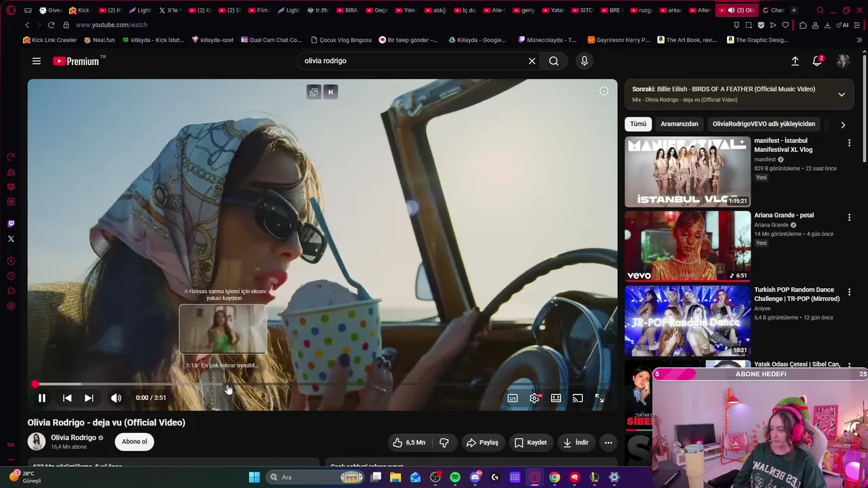
Task: Like the video with 6,5 Mn likes
Action: (409, 443)
